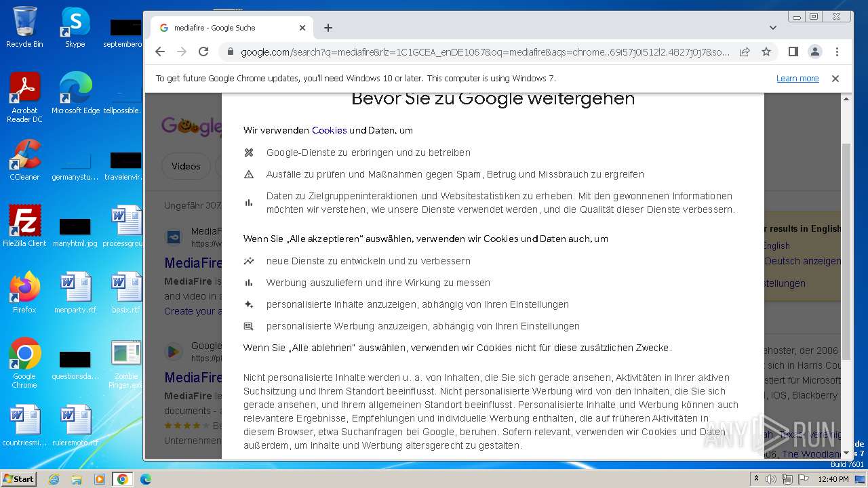
Task: Open Firefox desktop shortcut
Action: tap(24, 292)
